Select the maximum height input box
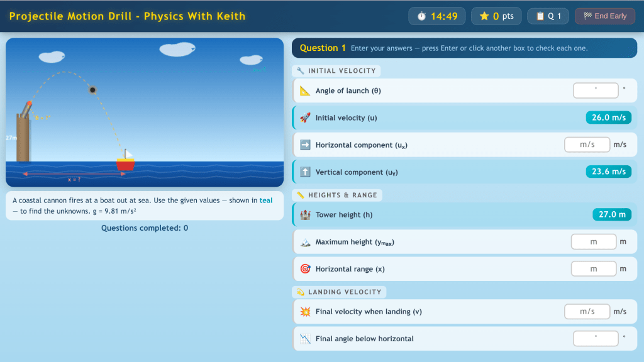Screen dimensions: 644x362 [593, 242]
